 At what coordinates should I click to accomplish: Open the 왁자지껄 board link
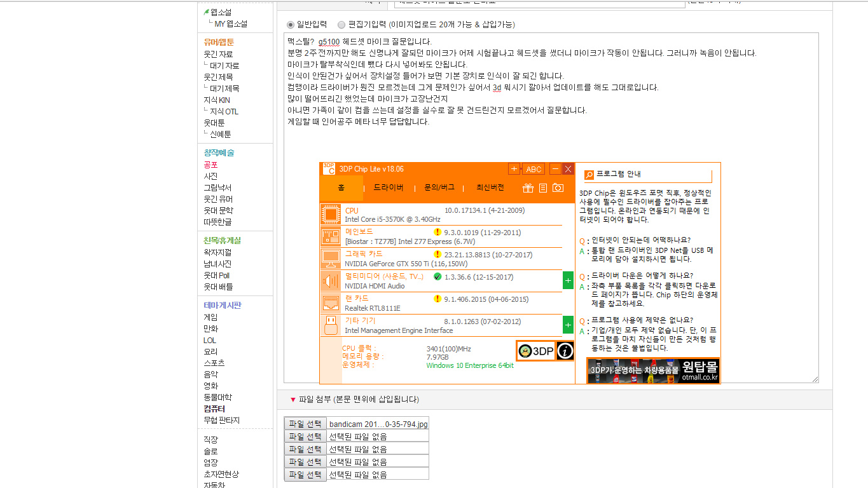[217, 253]
